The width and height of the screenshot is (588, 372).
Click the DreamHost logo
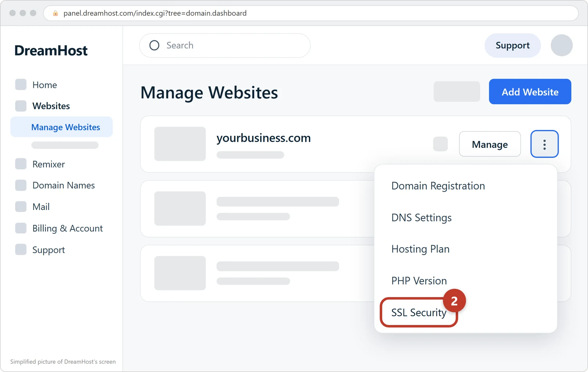51,50
